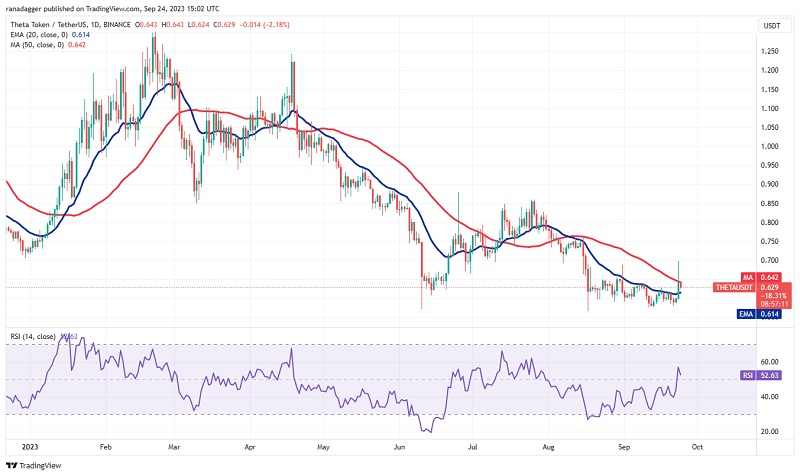Click the EMA (20, close, 0) indicator legend
The width and height of the screenshot is (800, 476).
(51, 35)
